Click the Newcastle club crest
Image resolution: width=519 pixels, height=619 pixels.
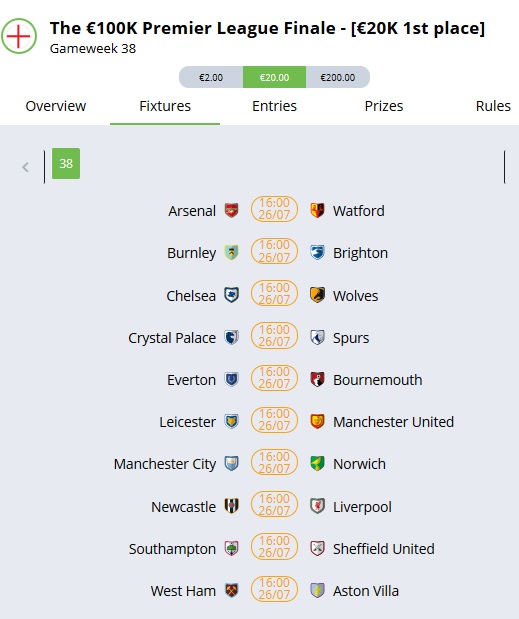pyautogui.click(x=232, y=506)
